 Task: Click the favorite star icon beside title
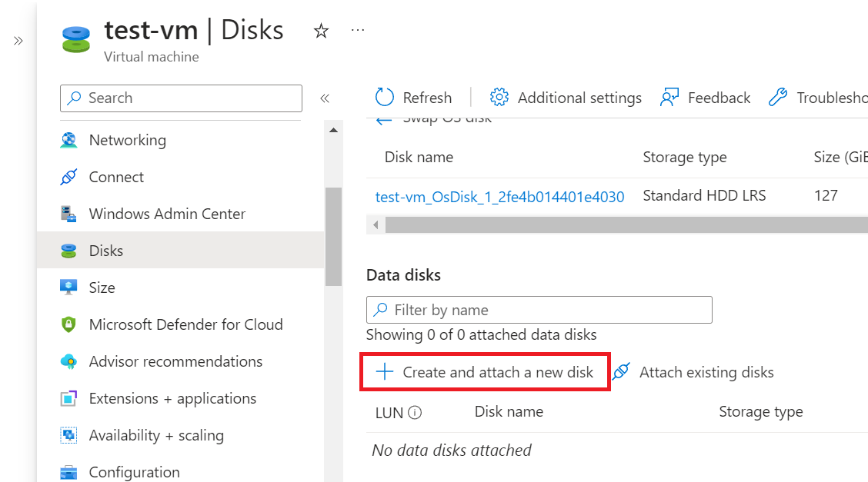tap(322, 31)
